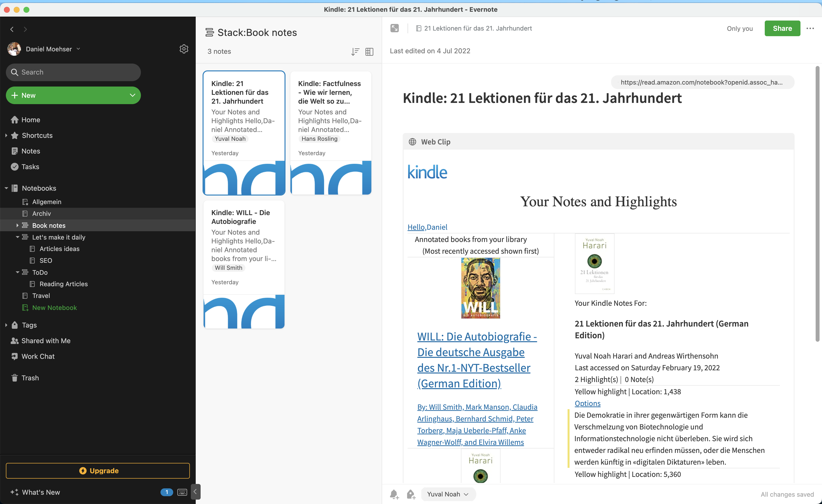Screen dimensions: 822x504
Task: Expand the Book notes stack
Action: click(17, 225)
